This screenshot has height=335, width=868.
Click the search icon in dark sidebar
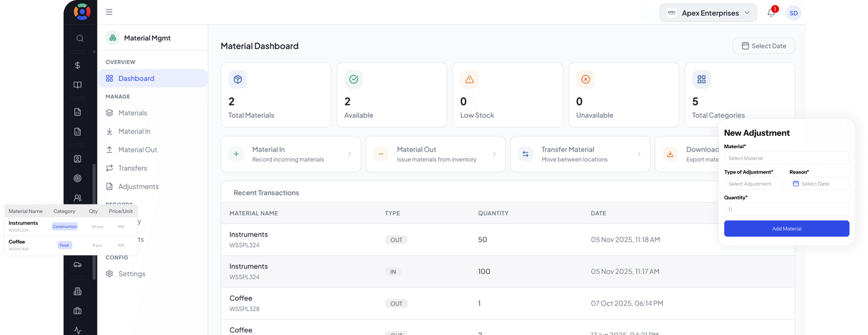coord(80,38)
